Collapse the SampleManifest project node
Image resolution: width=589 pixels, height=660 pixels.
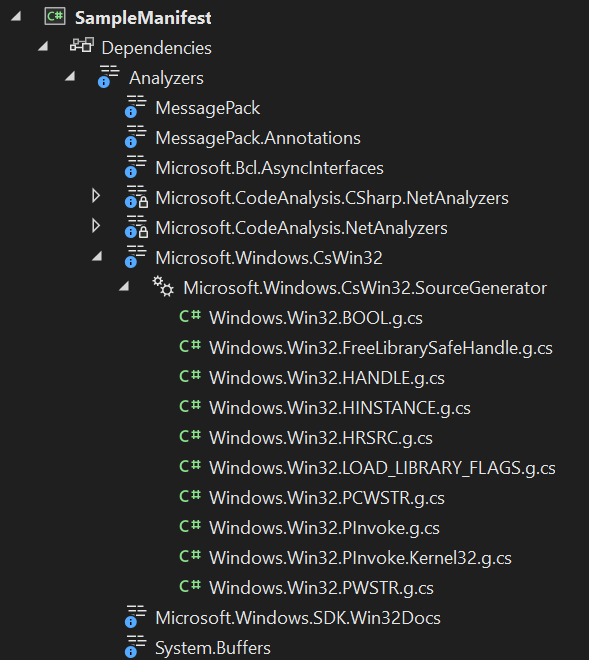pyautogui.click(x=16, y=16)
